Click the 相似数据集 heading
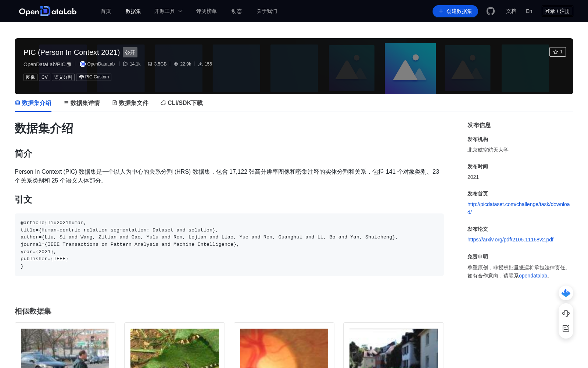This screenshot has height=368, width=588. [x=33, y=311]
